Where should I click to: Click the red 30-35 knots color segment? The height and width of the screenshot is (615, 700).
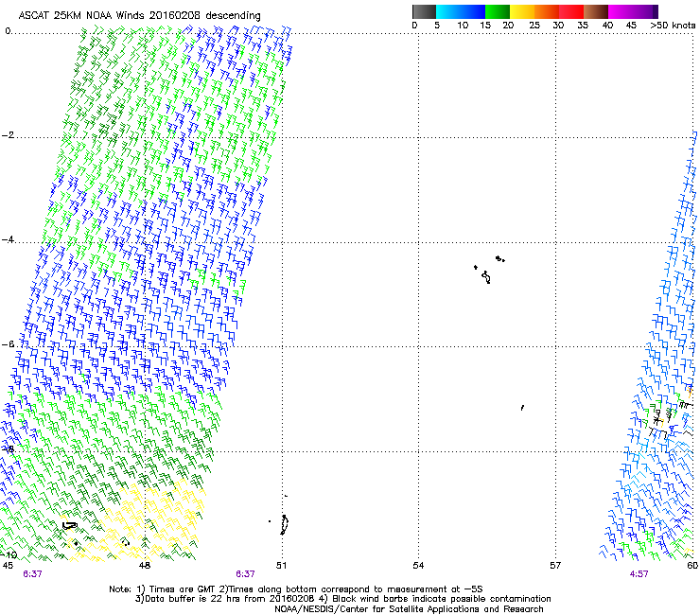(x=571, y=11)
